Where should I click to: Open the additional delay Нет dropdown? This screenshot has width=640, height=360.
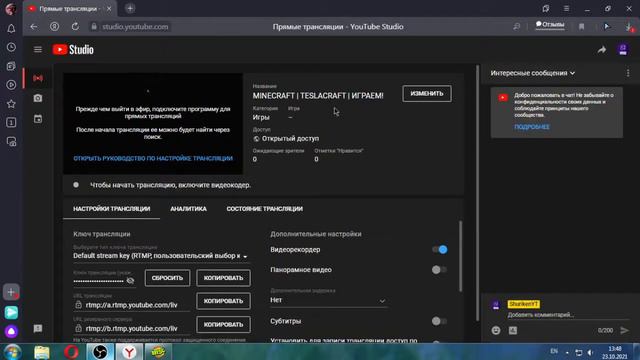(x=328, y=300)
